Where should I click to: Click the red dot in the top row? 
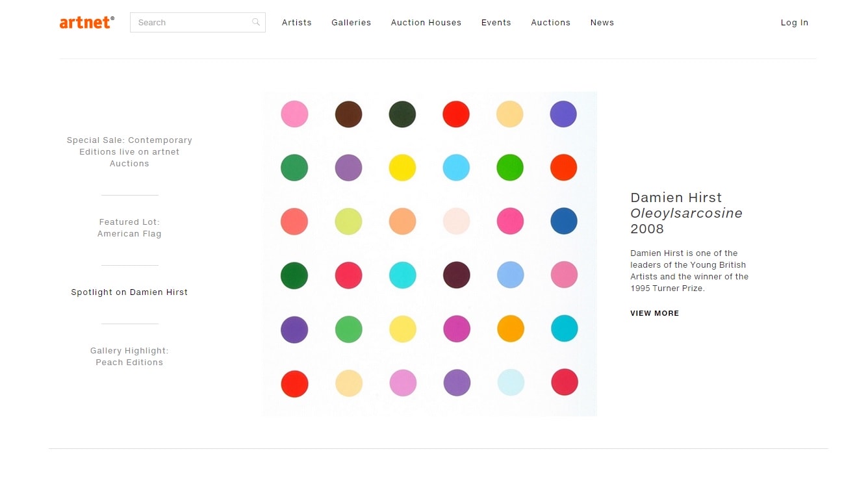pos(456,114)
